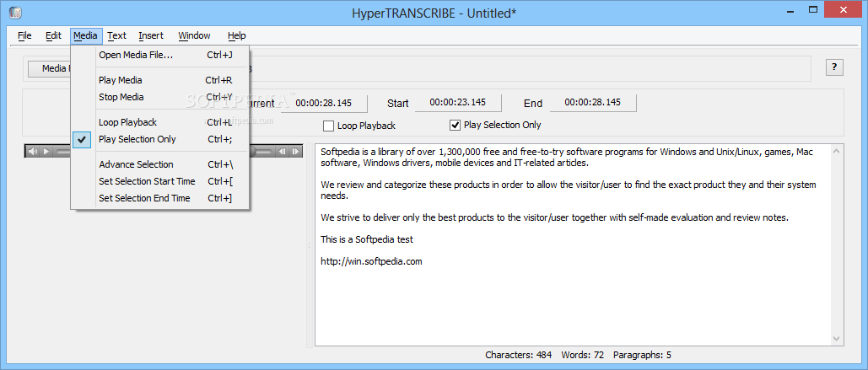Open the Insert menu
This screenshot has width=868, height=370.
151,35
